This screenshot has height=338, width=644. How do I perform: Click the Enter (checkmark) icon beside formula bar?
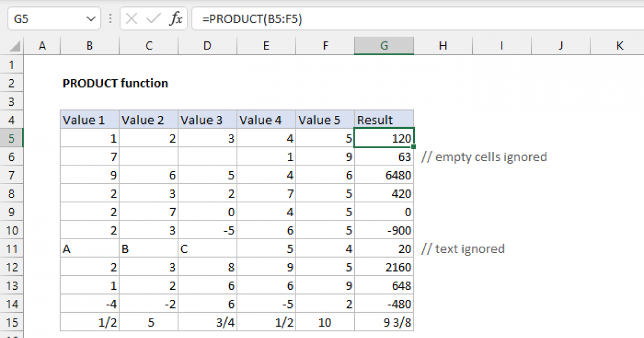point(152,18)
